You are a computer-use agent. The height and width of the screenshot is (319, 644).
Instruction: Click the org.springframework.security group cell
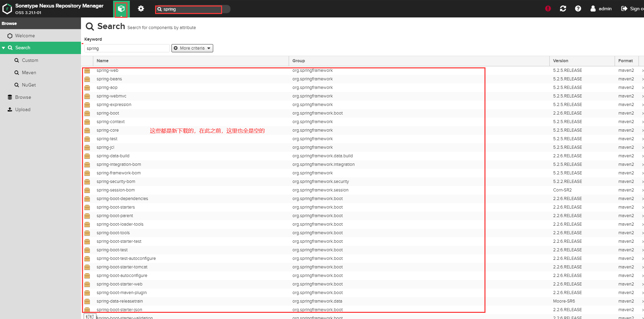(x=320, y=182)
